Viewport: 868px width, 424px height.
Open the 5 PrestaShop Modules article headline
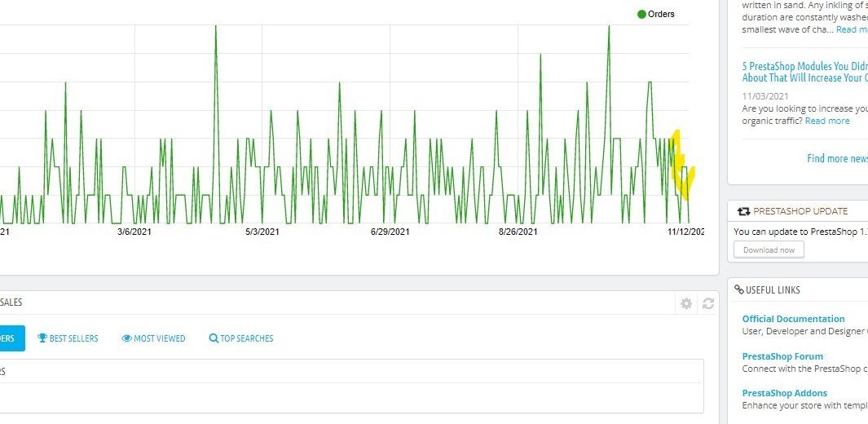[x=805, y=72]
